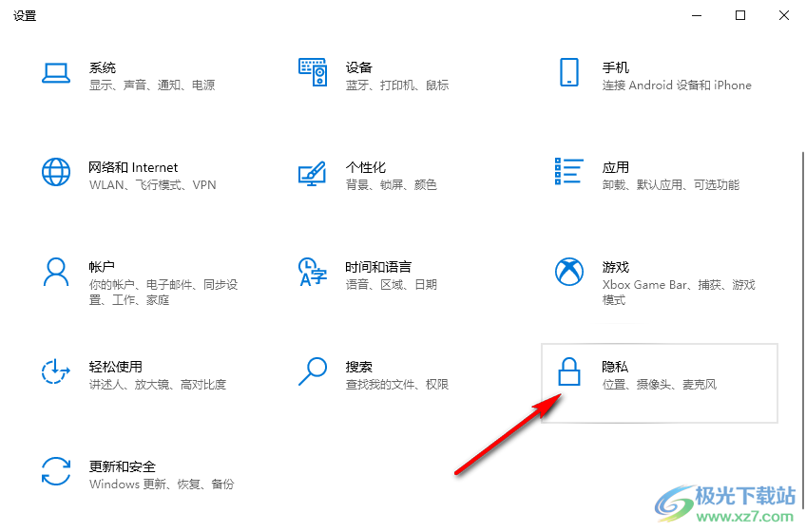The width and height of the screenshot is (806, 532).
Task: Open the 个性化 paintbrush icon
Action: pyautogui.click(x=312, y=173)
